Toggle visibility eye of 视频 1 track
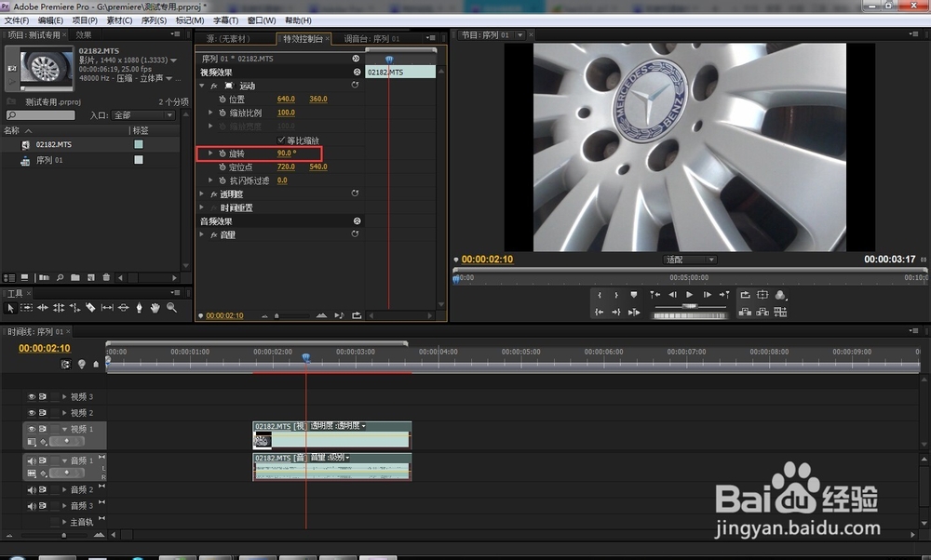The height and width of the screenshot is (560, 931). point(32,428)
